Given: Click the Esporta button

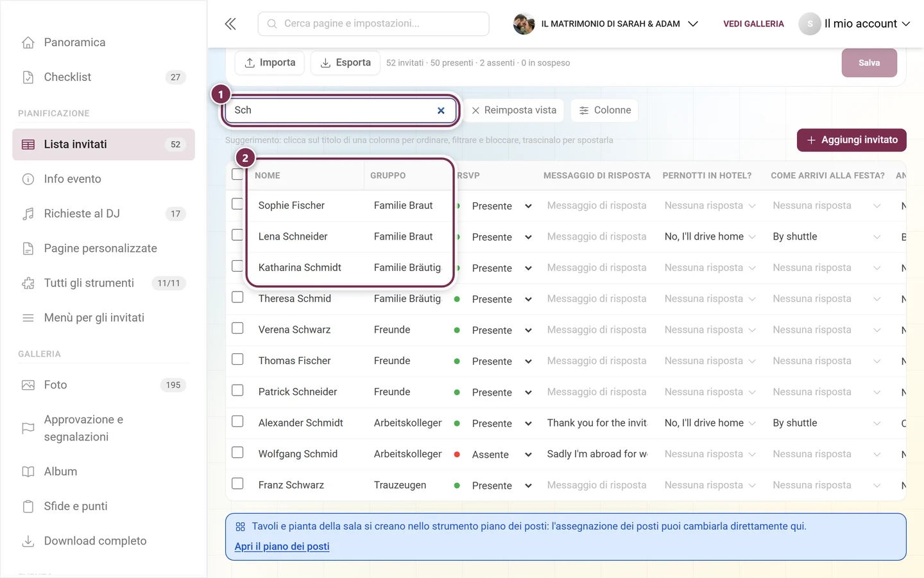Looking at the screenshot, I should [x=345, y=63].
